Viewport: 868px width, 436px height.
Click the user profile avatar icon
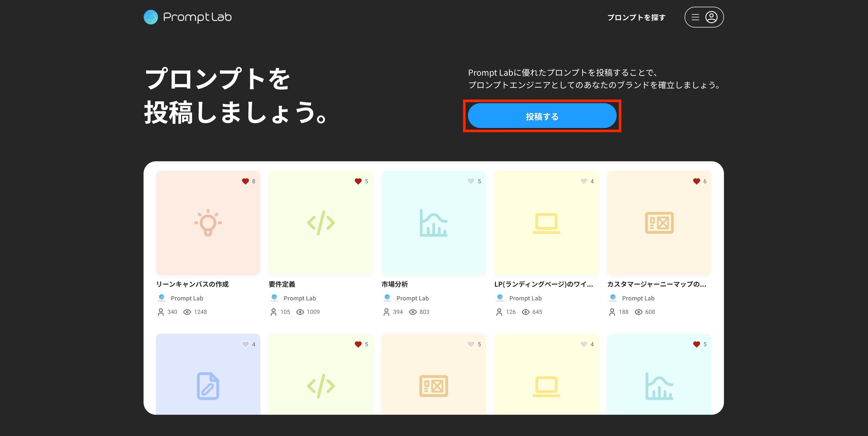711,17
